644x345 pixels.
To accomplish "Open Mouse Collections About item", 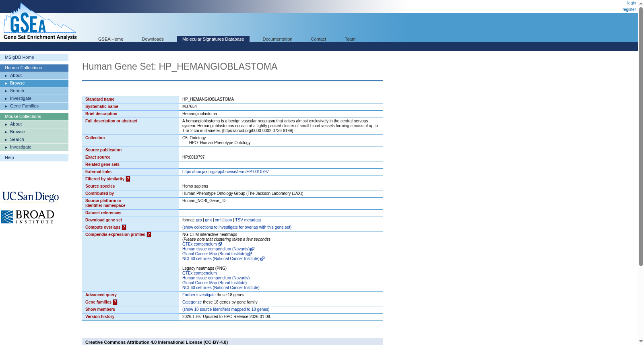I will pyautogui.click(x=34, y=124).
